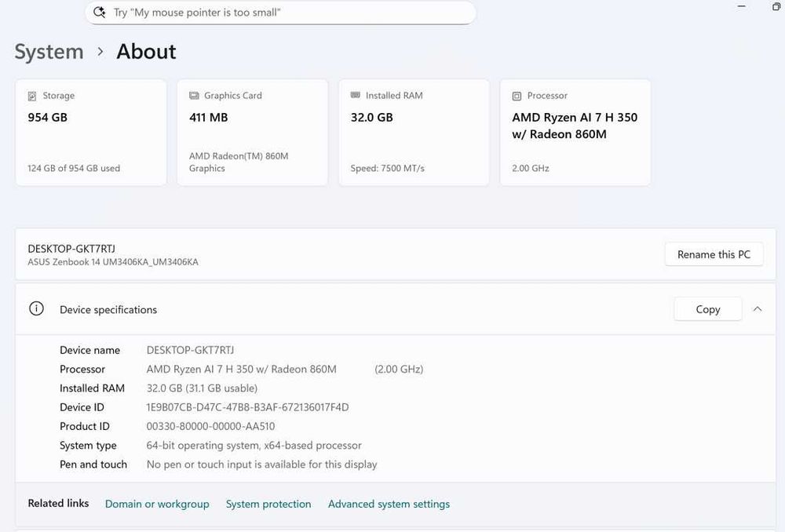This screenshot has width=785, height=532.
Task: Open the Domain or workgroup link
Action: (x=157, y=504)
